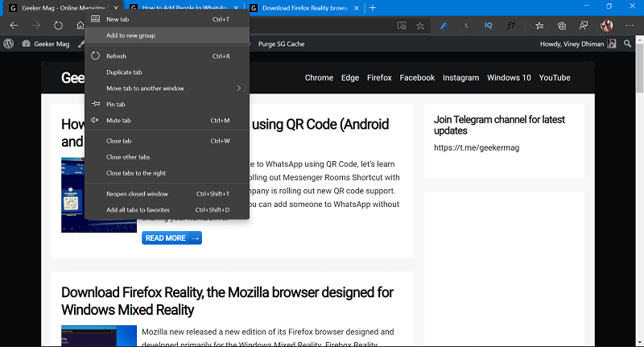Choose Add to new group
The height and width of the screenshot is (347, 644).
click(167, 35)
